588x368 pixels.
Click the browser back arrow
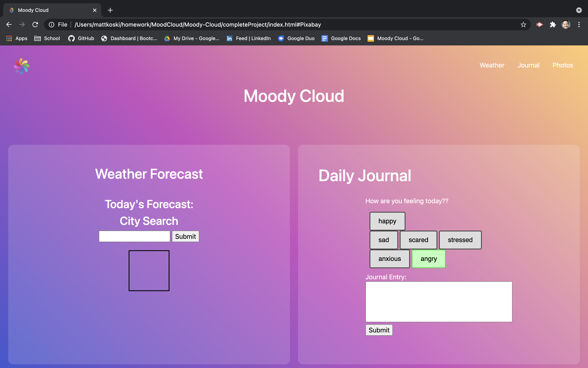(9, 25)
